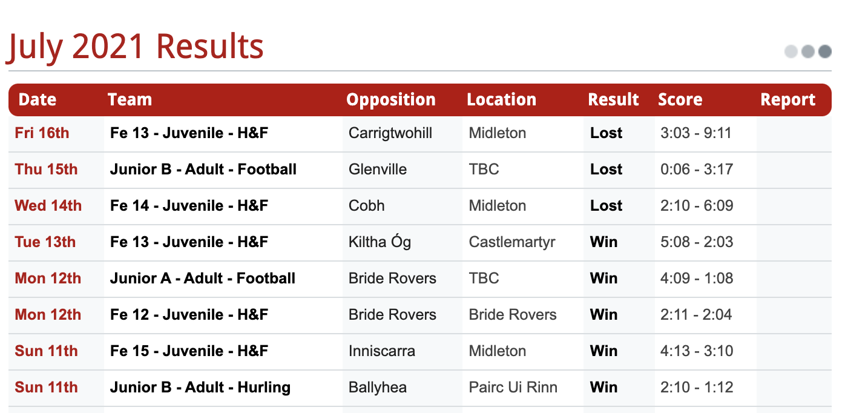Viewport: 868px width, 413px height.
Task: Select Junior A - Adult - Football team
Action: 203,279
